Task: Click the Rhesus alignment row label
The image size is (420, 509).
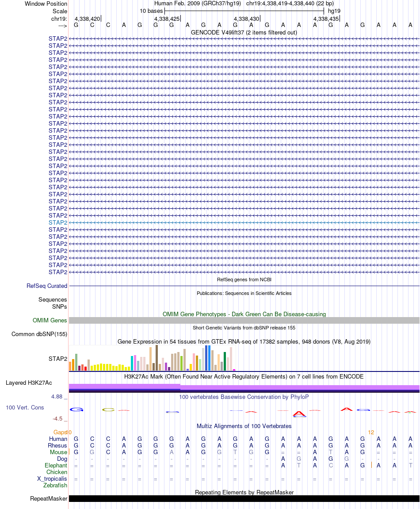Action: point(57,446)
